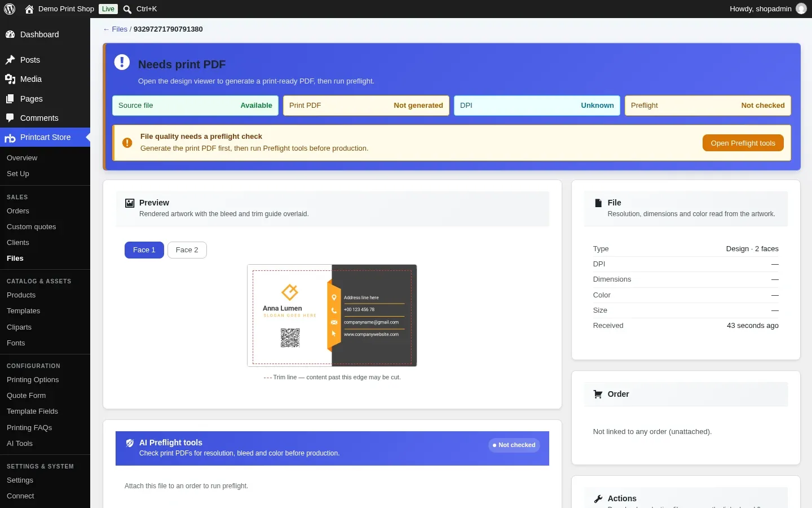The height and width of the screenshot is (508, 812).
Task: Click the Dashboard gauge icon
Action: (x=10, y=34)
